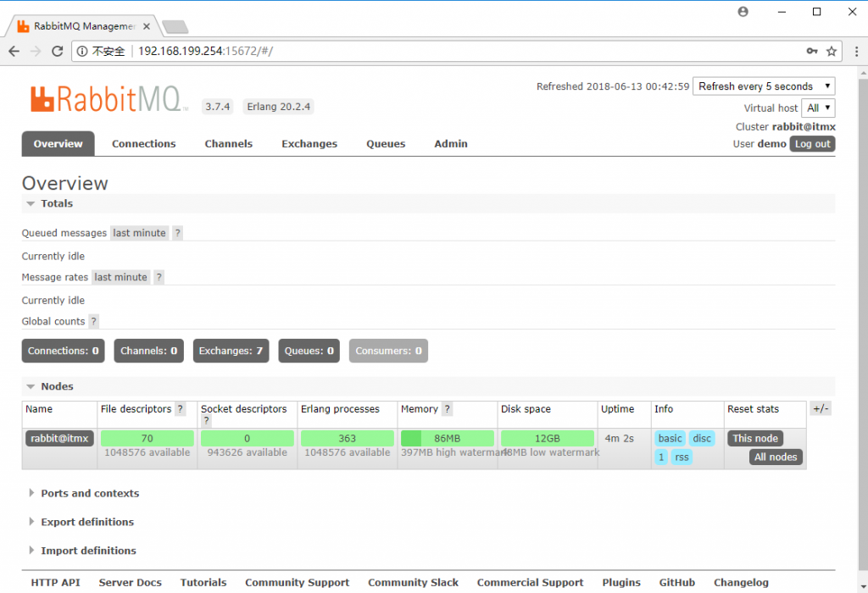This screenshot has width=868, height=593.
Task: Click the browser back arrow icon
Action: coord(14,51)
